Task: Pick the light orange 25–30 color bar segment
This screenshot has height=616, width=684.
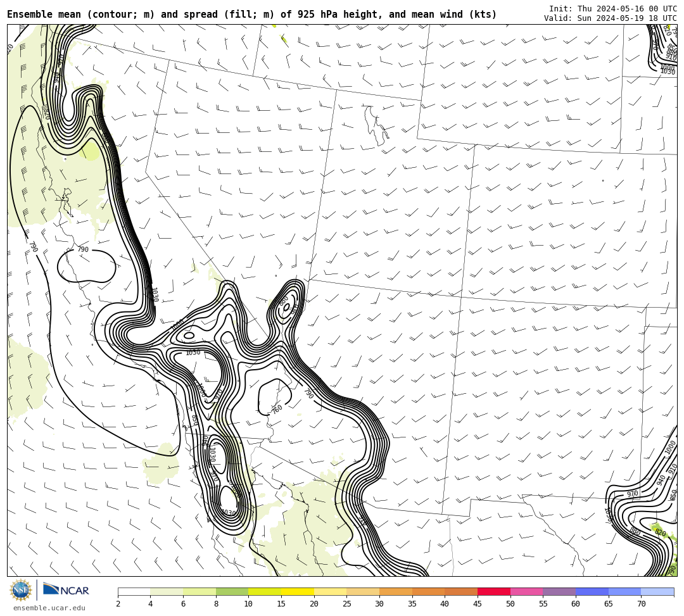Action: click(x=363, y=591)
